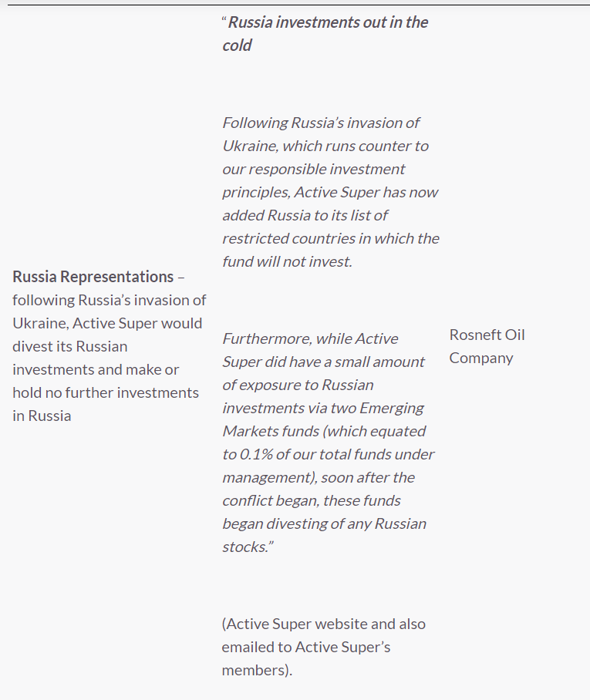
Task: Click the line "investments and make or"
Action: tap(96, 369)
